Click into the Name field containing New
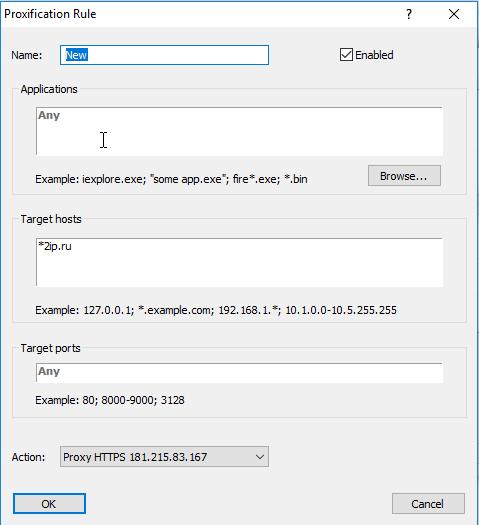479x525 pixels. pos(164,55)
